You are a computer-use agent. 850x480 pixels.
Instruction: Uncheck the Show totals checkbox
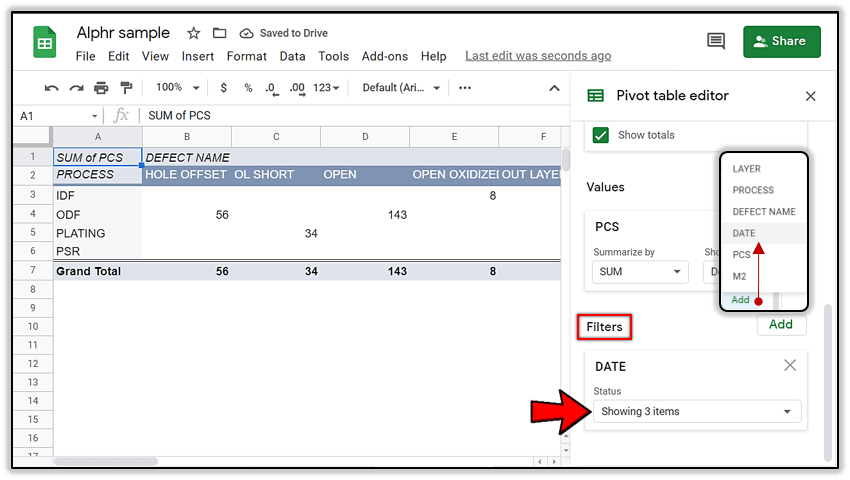click(x=600, y=135)
